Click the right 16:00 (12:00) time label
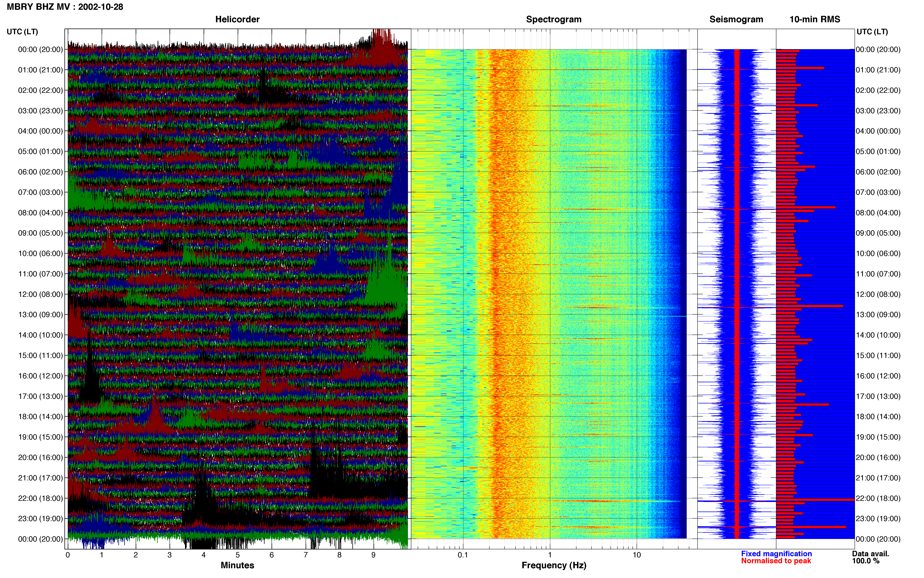924x578 pixels. (878, 376)
